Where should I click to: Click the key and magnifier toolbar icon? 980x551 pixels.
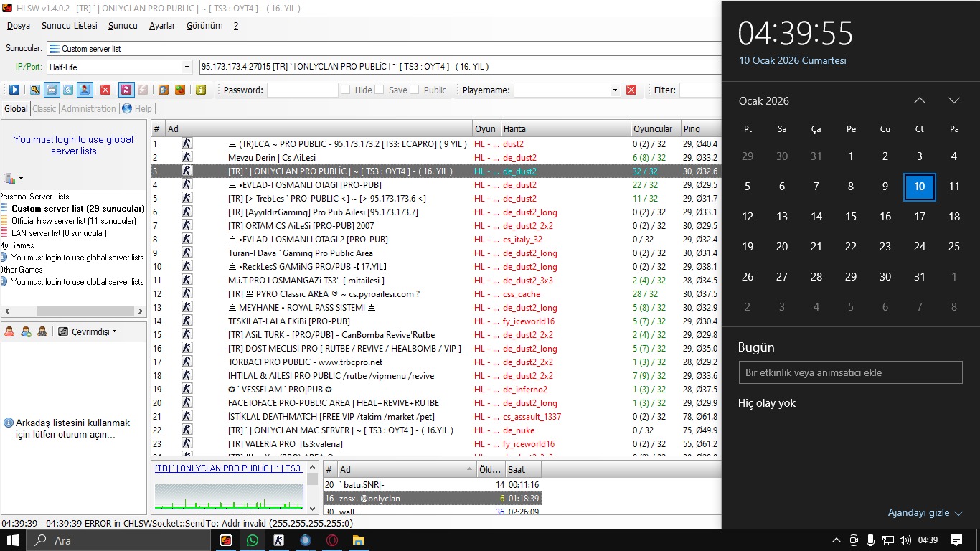coord(34,90)
